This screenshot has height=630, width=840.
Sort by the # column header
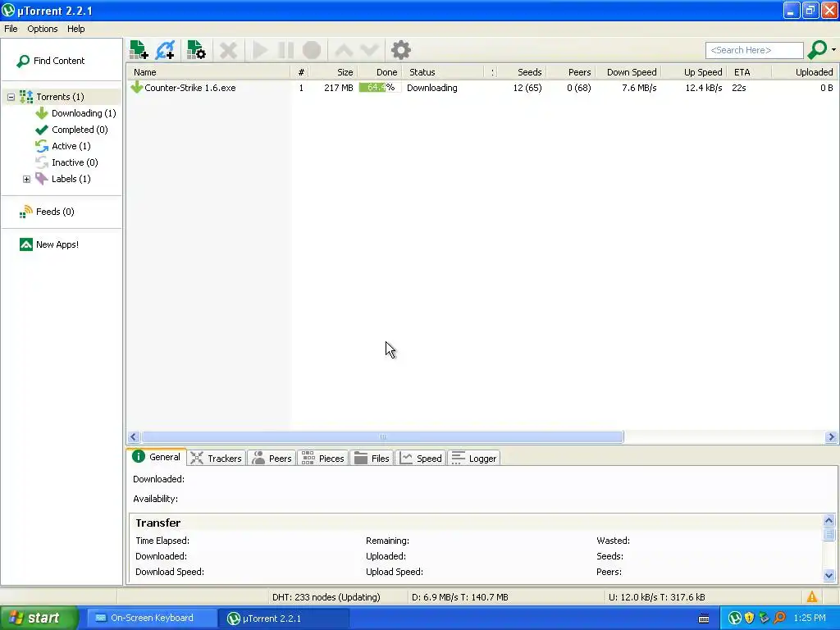pos(300,72)
